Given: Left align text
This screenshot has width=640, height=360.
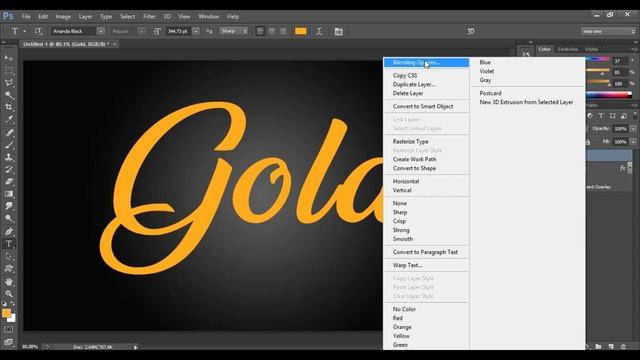Looking at the screenshot, I should point(260,31).
